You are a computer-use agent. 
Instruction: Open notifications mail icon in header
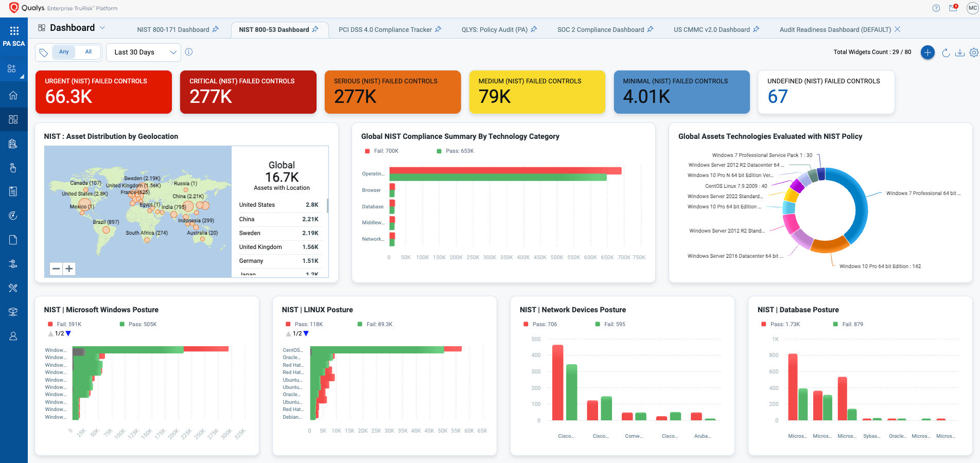click(x=953, y=8)
